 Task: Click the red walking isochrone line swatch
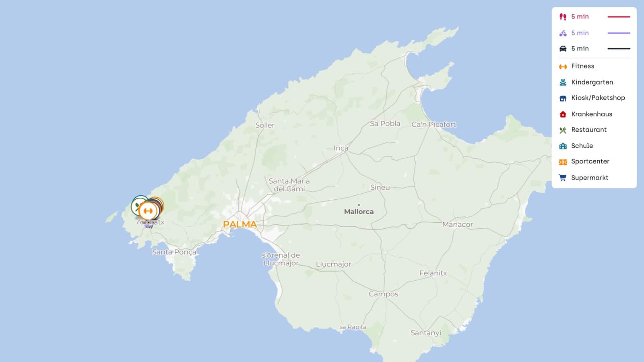point(618,17)
